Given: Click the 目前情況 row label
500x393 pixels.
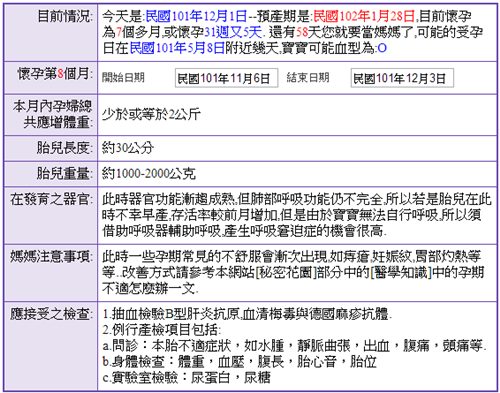Looking at the screenshot, I should 64,16.
